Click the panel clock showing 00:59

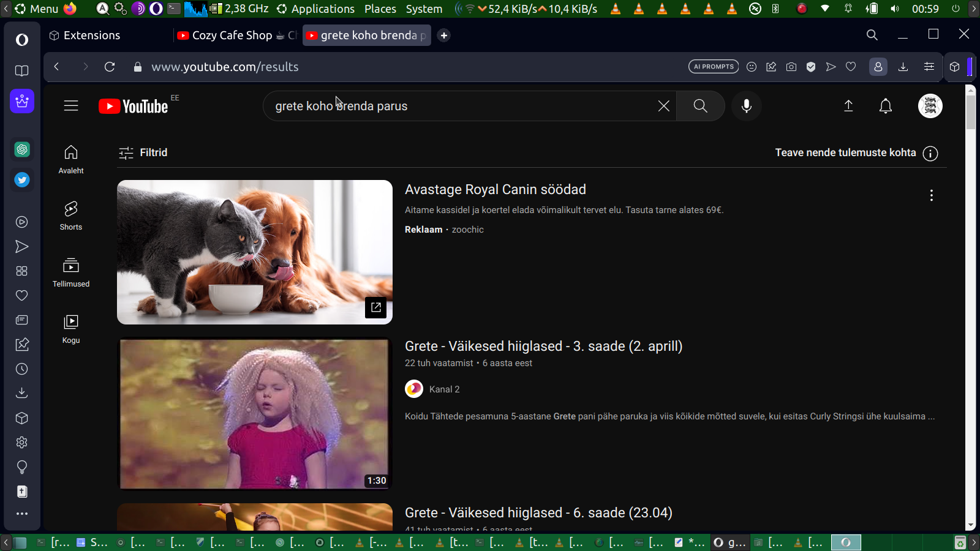pos(925,9)
